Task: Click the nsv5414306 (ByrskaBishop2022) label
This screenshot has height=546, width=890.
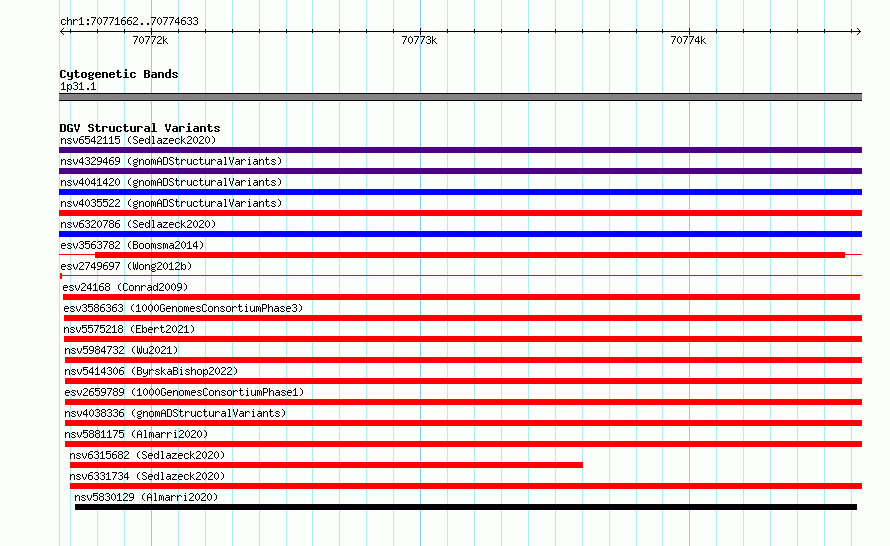Action: pos(151,371)
